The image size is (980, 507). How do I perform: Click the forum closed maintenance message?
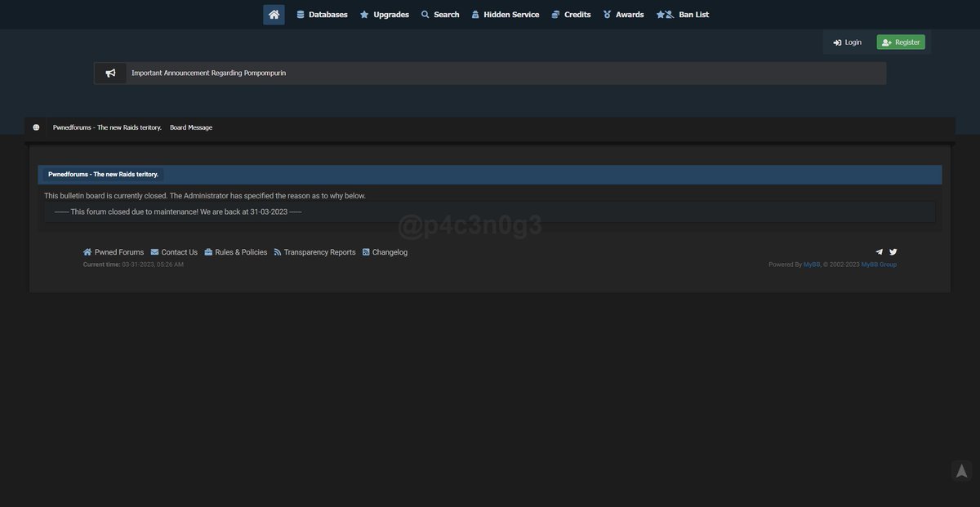click(178, 212)
